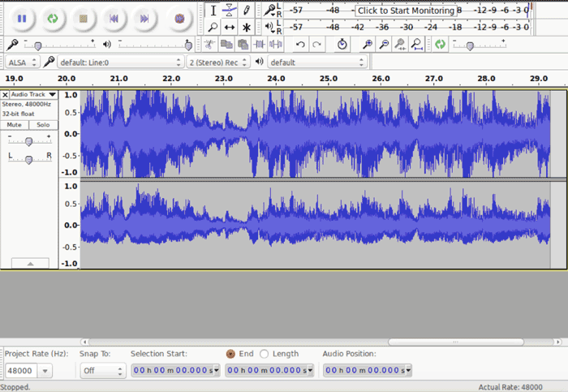568x392 pixels.
Task: Click the Stop playback button
Action: [x=83, y=17]
